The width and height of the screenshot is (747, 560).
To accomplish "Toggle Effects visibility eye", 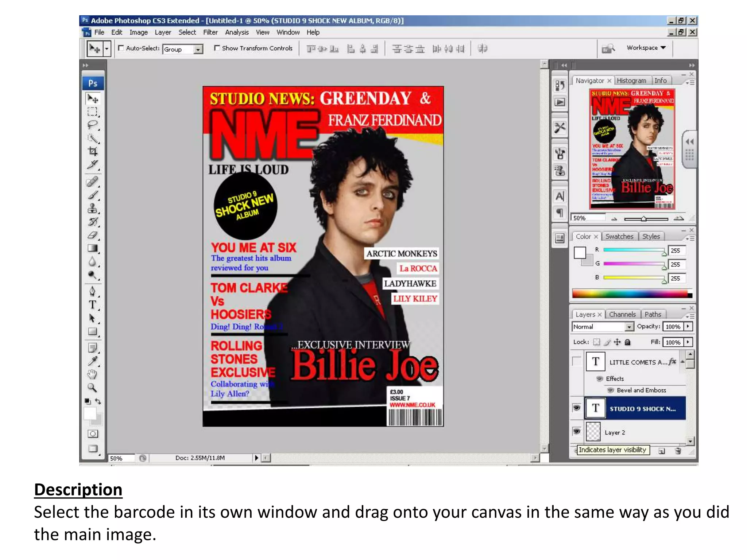I will point(599,379).
